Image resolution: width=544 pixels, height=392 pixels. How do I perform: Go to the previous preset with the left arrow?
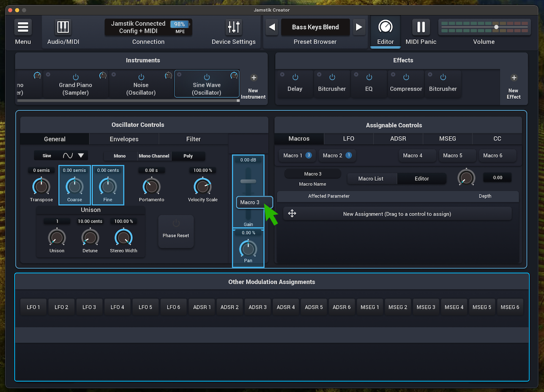pyautogui.click(x=272, y=27)
